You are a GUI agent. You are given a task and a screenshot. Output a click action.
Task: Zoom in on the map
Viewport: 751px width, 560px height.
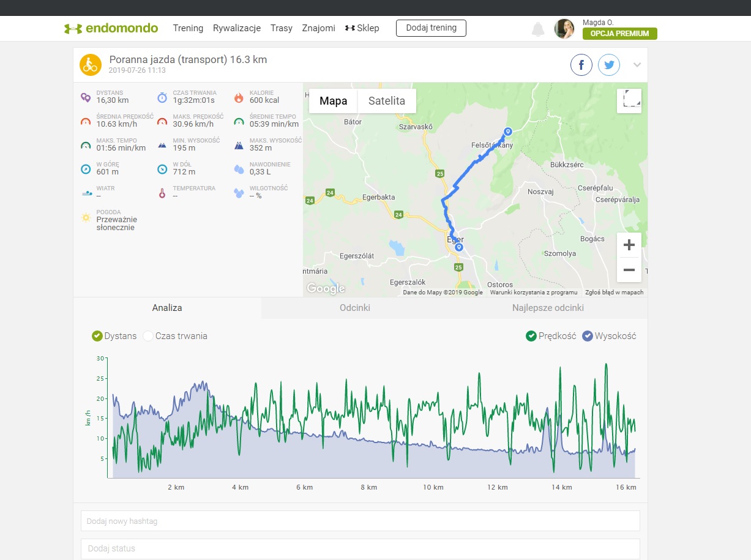click(x=629, y=245)
